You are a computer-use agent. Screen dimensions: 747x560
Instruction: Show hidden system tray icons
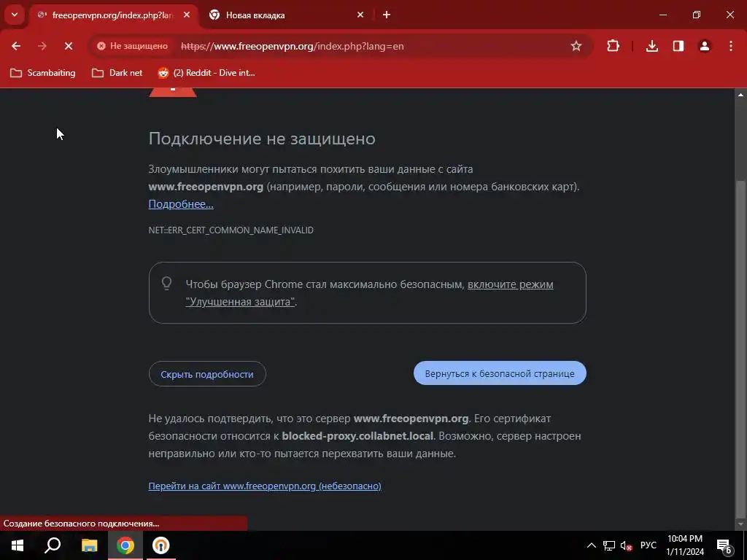[x=591, y=545]
